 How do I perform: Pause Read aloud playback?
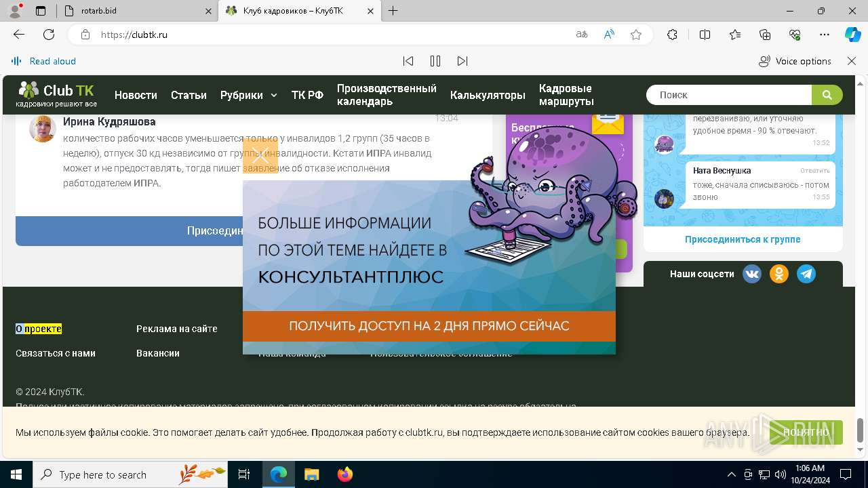pos(435,61)
